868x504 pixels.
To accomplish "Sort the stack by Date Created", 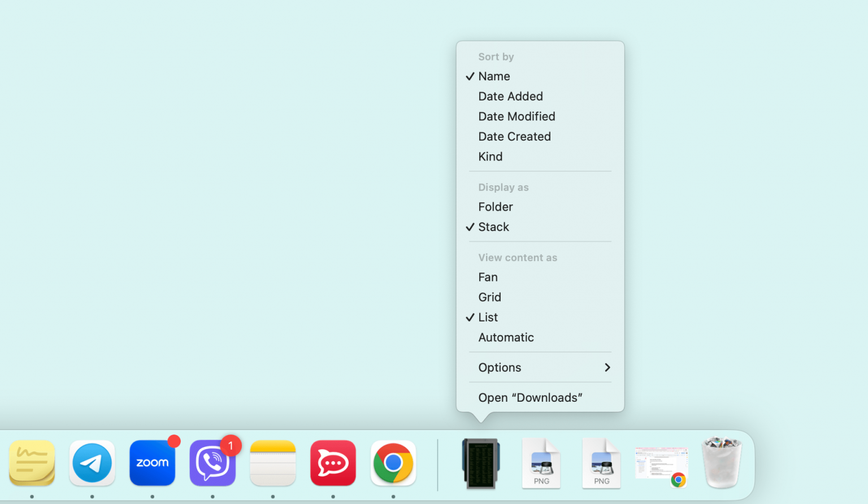I will click(514, 136).
